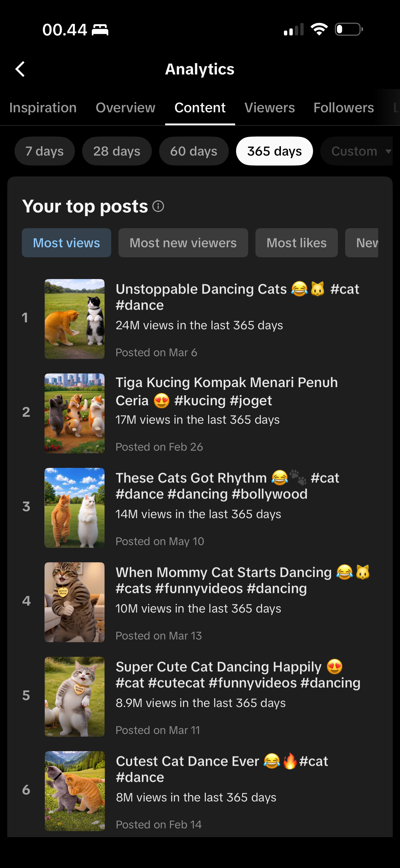Open the info icon beside Your top posts
The height and width of the screenshot is (868, 400).
click(158, 206)
